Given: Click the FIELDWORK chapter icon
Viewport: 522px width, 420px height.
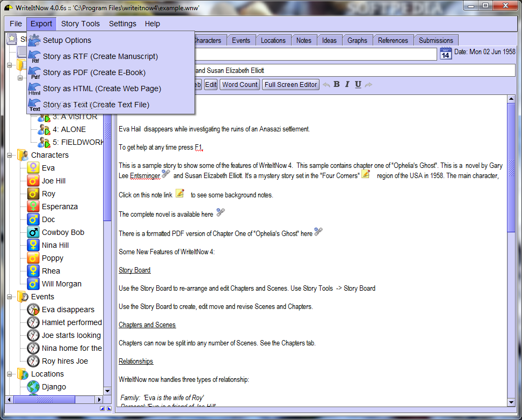Looking at the screenshot, I should pos(44,142).
